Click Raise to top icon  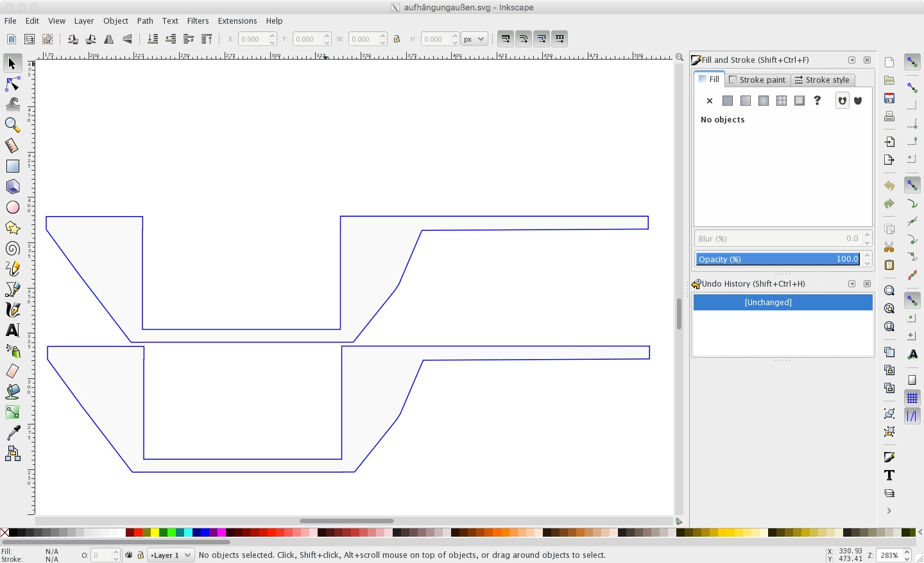click(207, 39)
